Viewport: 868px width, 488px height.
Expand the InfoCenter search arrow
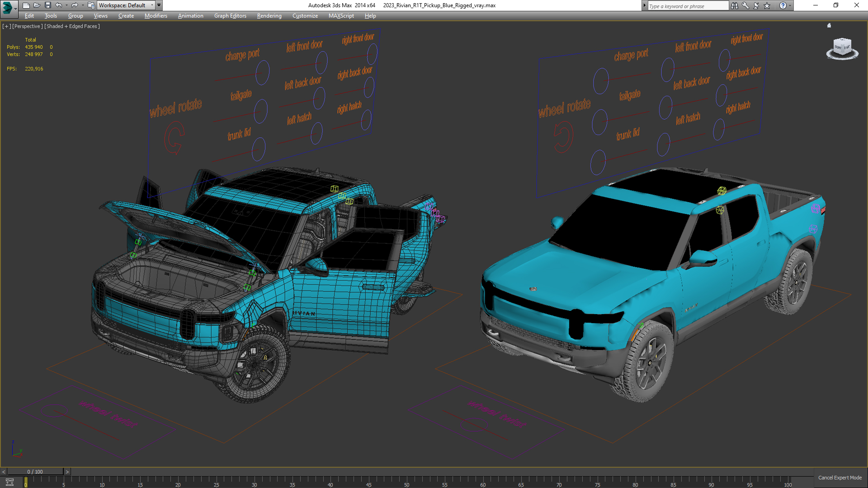point(644,5)
